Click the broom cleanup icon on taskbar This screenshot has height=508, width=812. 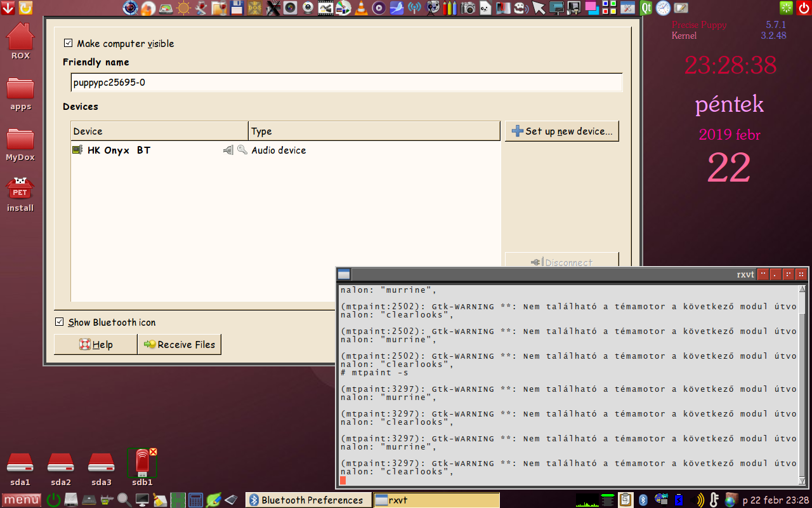pos(159,500)
